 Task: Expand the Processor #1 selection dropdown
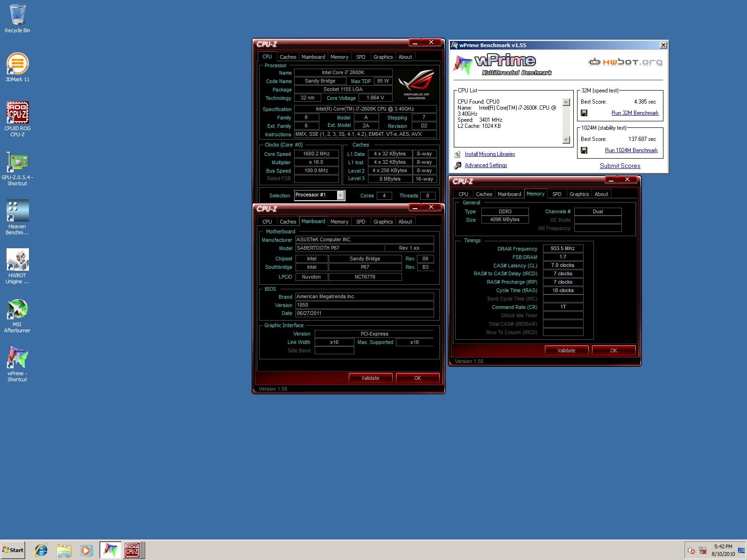(x=341, y=196)
